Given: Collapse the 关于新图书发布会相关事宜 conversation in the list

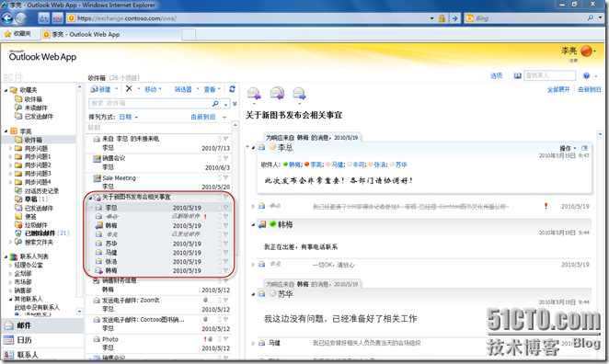Looking at the screenshot, I should point(90,198).
